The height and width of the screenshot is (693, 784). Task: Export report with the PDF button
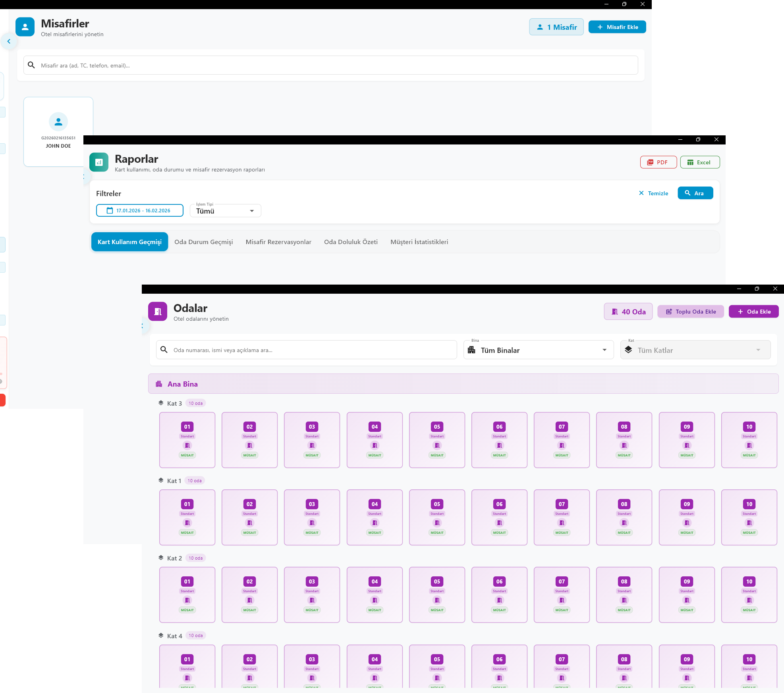pos(658,162)
